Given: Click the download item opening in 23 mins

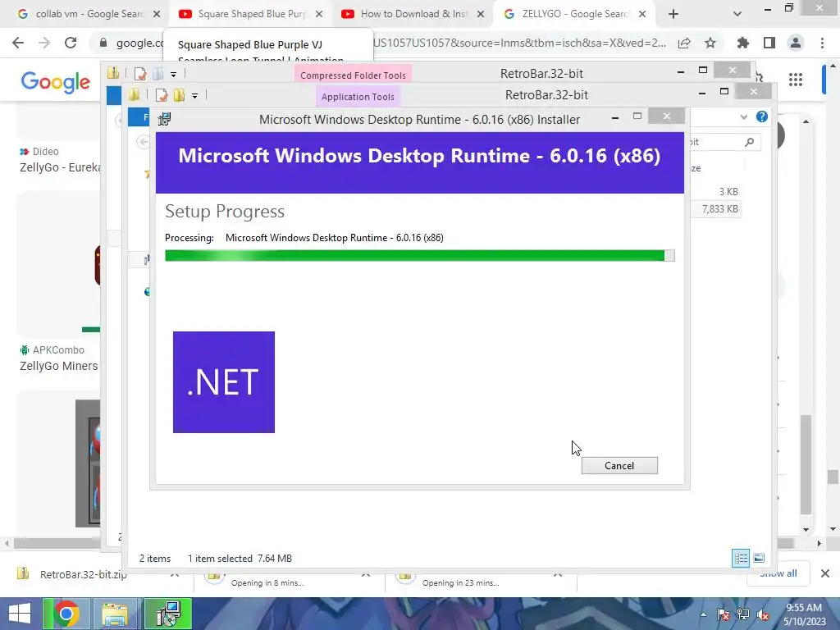Looking at the screenshot, I should pos(461,582).
